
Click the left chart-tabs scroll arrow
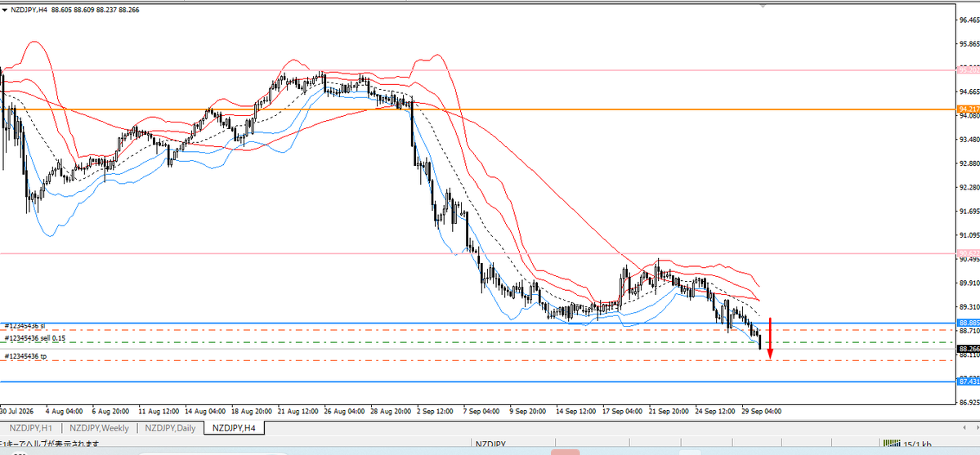click(x=963, y=427)
